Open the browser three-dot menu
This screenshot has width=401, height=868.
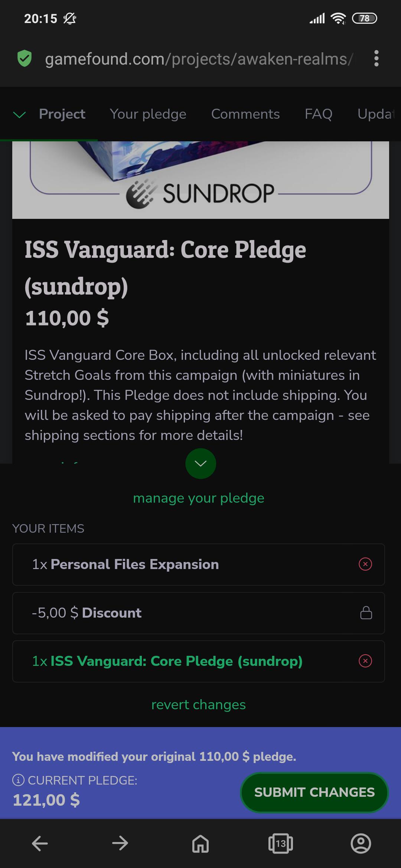point(376,59)
